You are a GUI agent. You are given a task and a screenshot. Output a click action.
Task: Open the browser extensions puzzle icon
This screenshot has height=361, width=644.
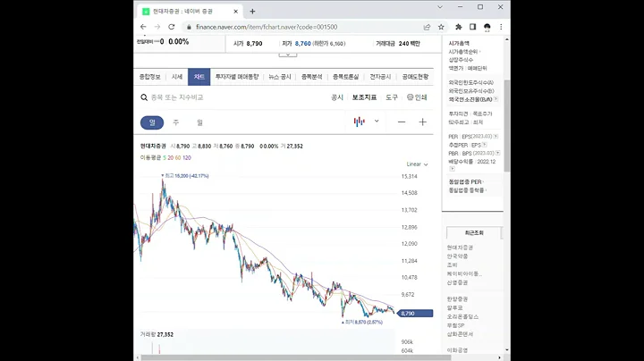click(x=458, y=27)
